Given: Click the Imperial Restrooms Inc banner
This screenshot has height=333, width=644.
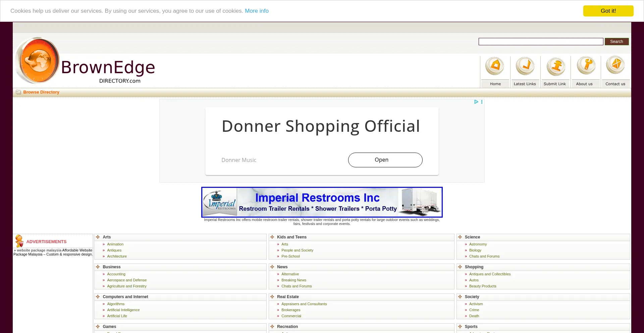Looking at the screenshot, I should [322, 202].
